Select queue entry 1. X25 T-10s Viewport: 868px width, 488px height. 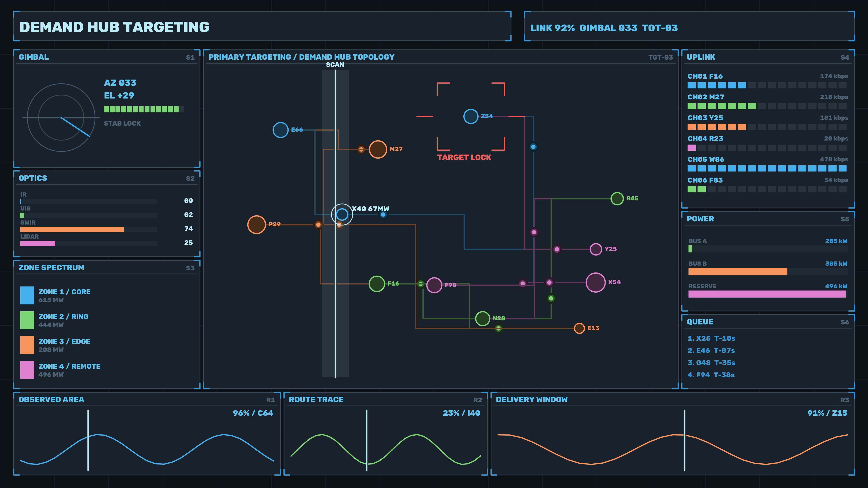(x=711, y=338)
